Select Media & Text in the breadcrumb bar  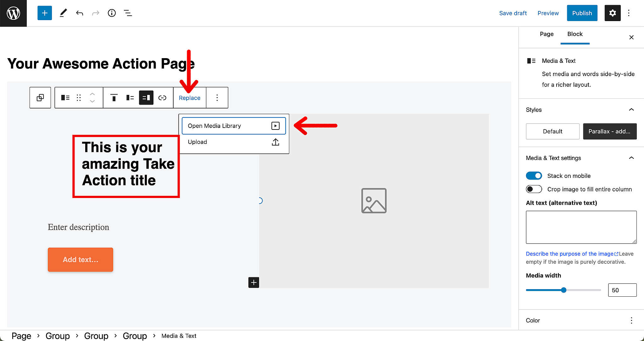(x=179, y=336)
